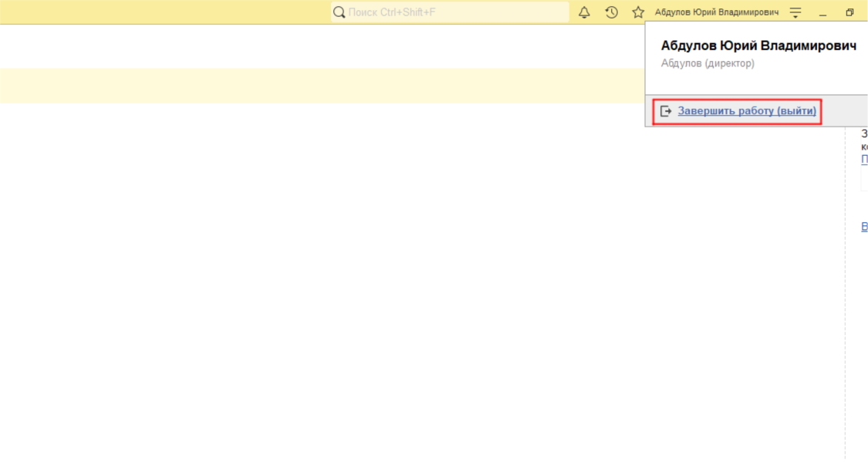Collapse the user popup via the top bar username

coord(716,12)
